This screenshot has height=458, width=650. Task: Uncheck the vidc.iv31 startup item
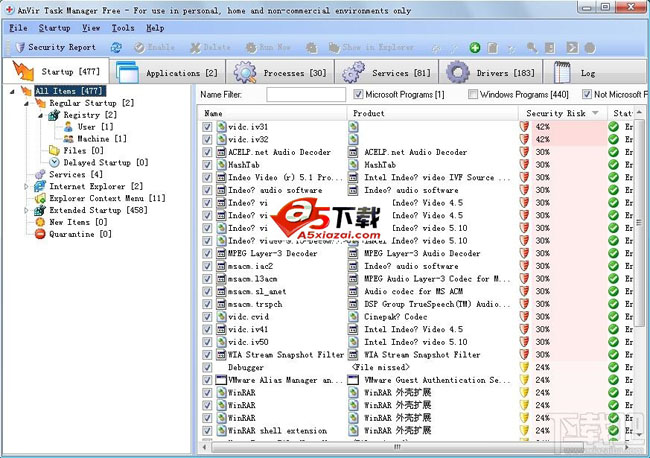tap(207, 127)
